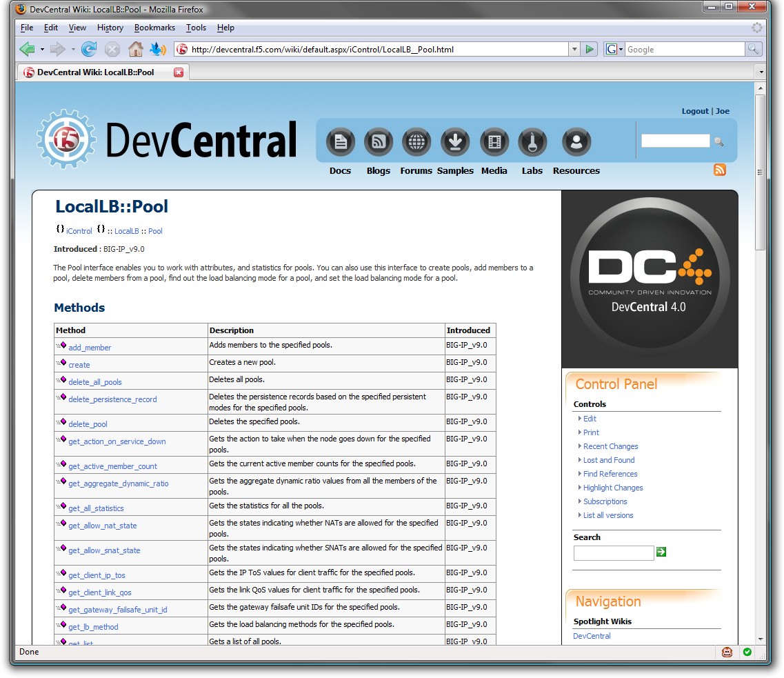This screenshot has width=784, height=678.
Task: Open the Labs thermometer icon
Action: pyautogui.click(x=532, y=142)
